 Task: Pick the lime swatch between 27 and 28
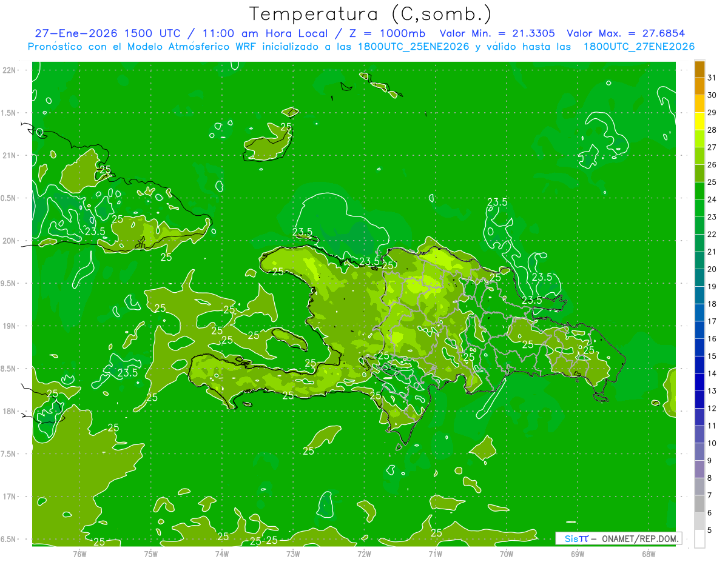coord(699,139)
